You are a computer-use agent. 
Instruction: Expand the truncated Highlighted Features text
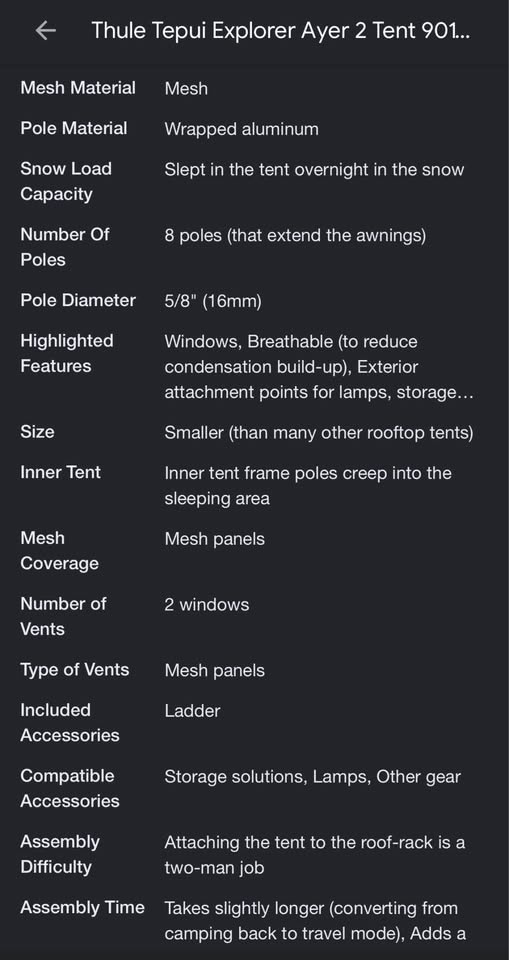319,367
